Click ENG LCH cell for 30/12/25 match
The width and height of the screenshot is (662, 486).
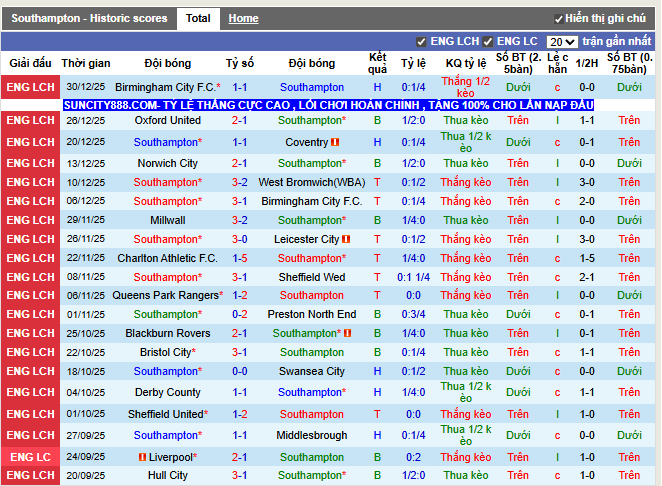click(30, 87)
